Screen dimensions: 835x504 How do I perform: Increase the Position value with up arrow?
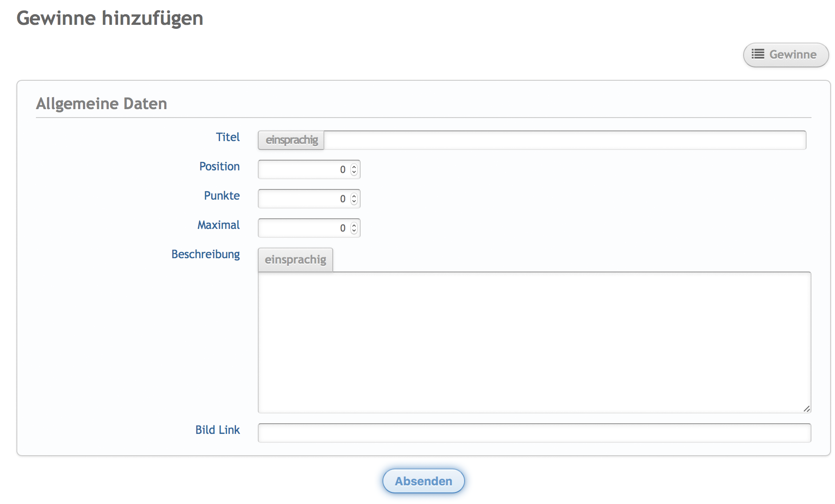click(354, 167)
